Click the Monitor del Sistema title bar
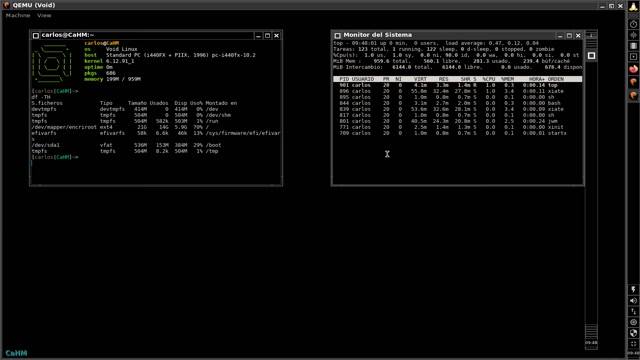 click(449, 36)
